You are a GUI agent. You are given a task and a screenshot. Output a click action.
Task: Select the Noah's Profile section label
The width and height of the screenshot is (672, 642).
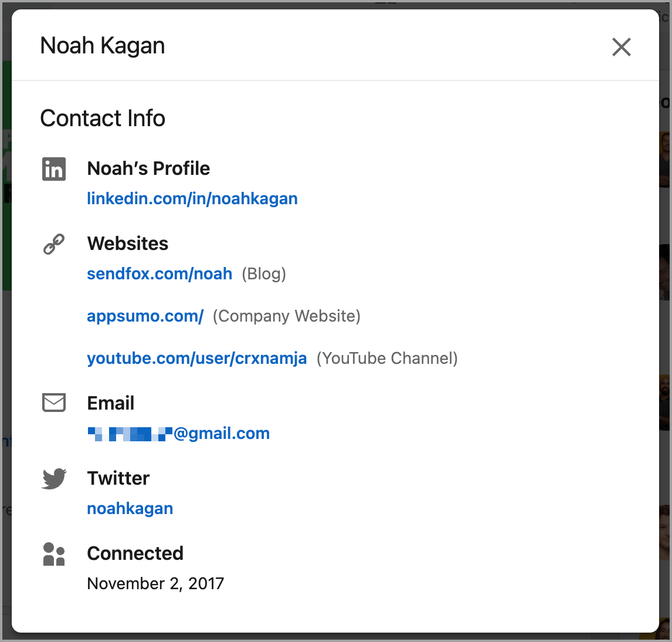tap(148, 169)
